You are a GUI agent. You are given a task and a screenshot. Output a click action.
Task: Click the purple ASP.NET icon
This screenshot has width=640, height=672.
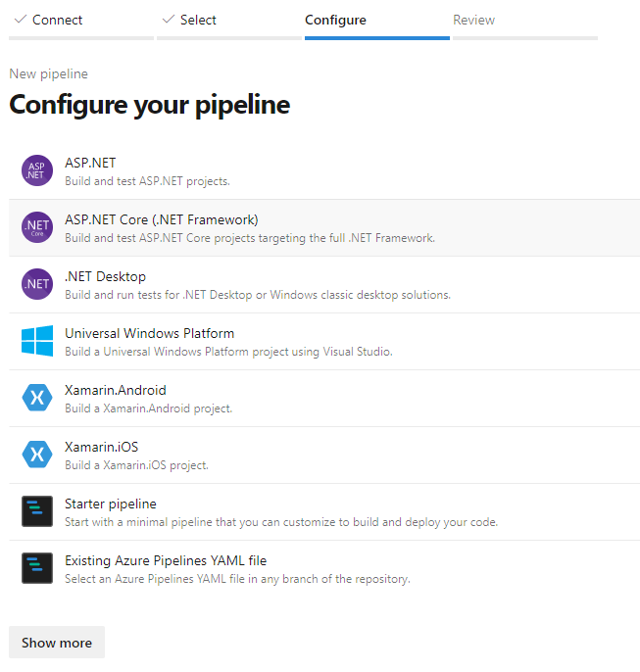pos(37,171)
